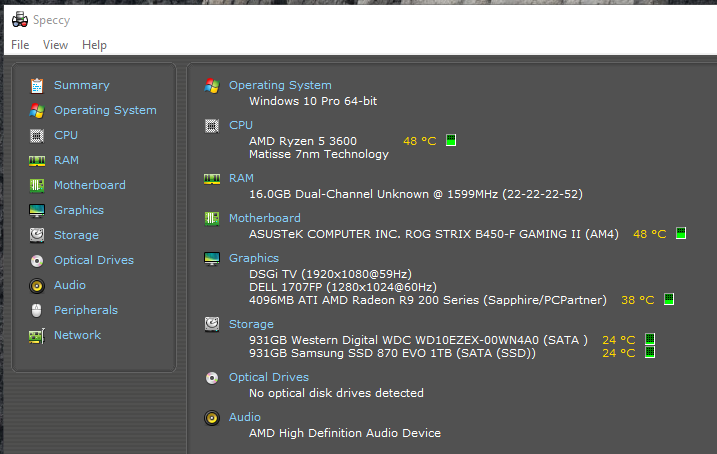Go to the RAM section in sidebar
Viewport: 717px width, 454px height.
click(x=66, y=160)
